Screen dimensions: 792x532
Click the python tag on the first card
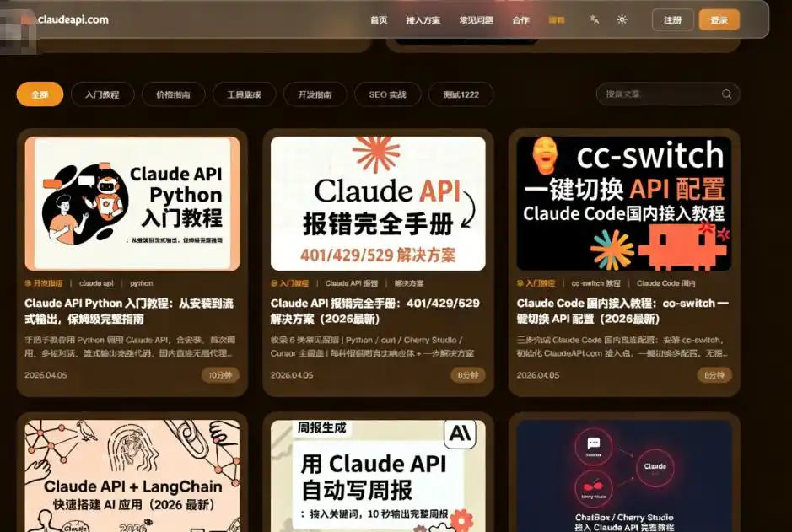pyautogui.click(x=141, y=283)
